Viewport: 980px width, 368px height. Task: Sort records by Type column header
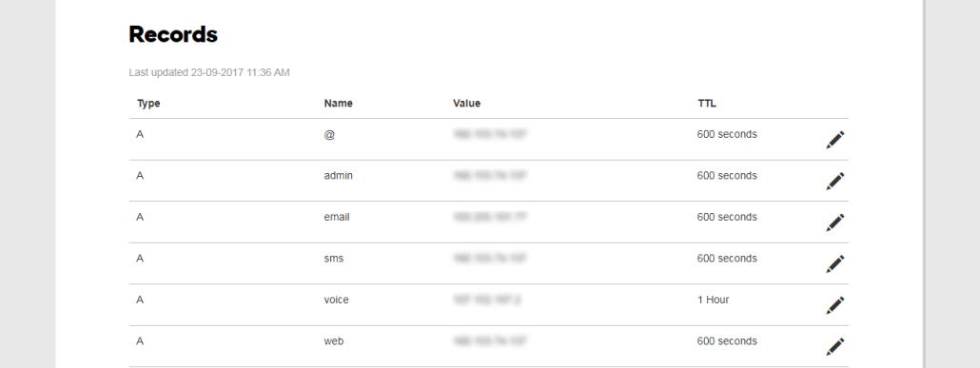click(148, 104)
